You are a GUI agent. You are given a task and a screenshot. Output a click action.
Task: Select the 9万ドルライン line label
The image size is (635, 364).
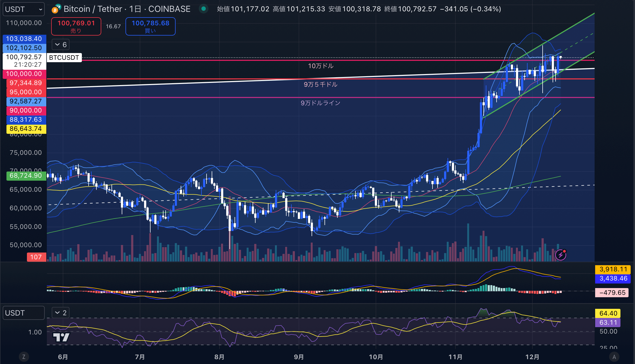click(x=320, y=103)
